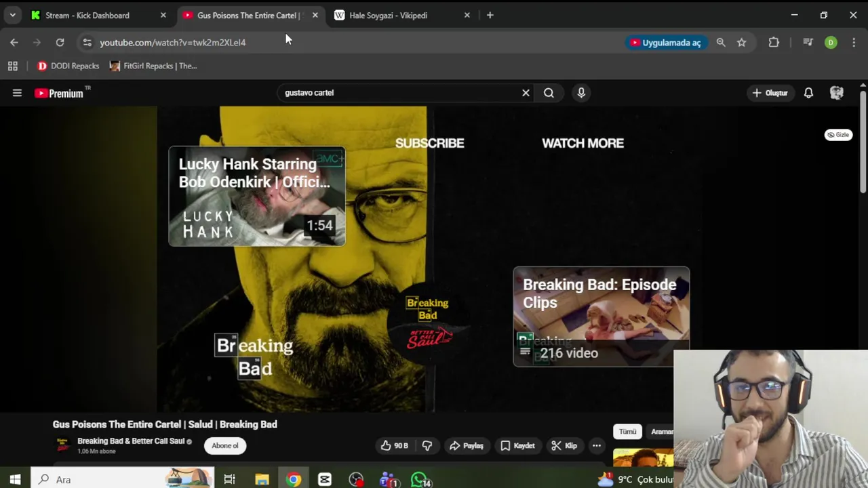Switch to Stream - Kick Dashboard tab
The width and height of the screenshot is (868, 488).
(98, 15)
